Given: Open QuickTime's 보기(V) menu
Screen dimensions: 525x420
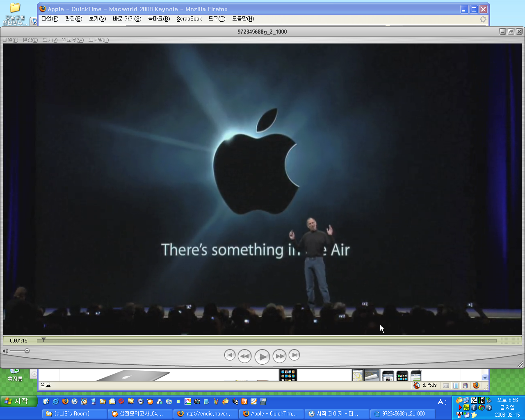Looking at the screenshot, I should (50, 40).
